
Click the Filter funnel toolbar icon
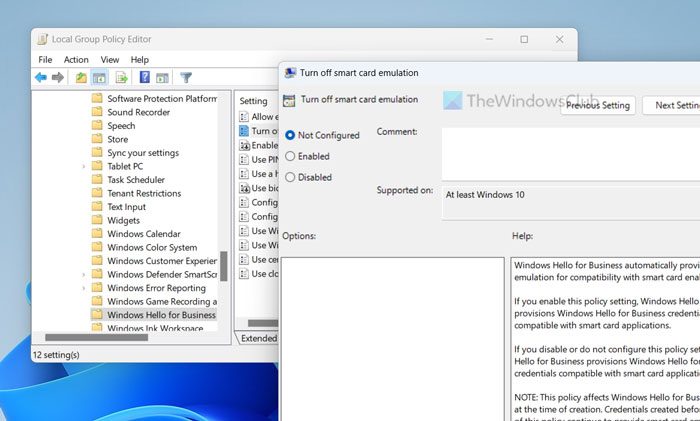tap(186, 78)
